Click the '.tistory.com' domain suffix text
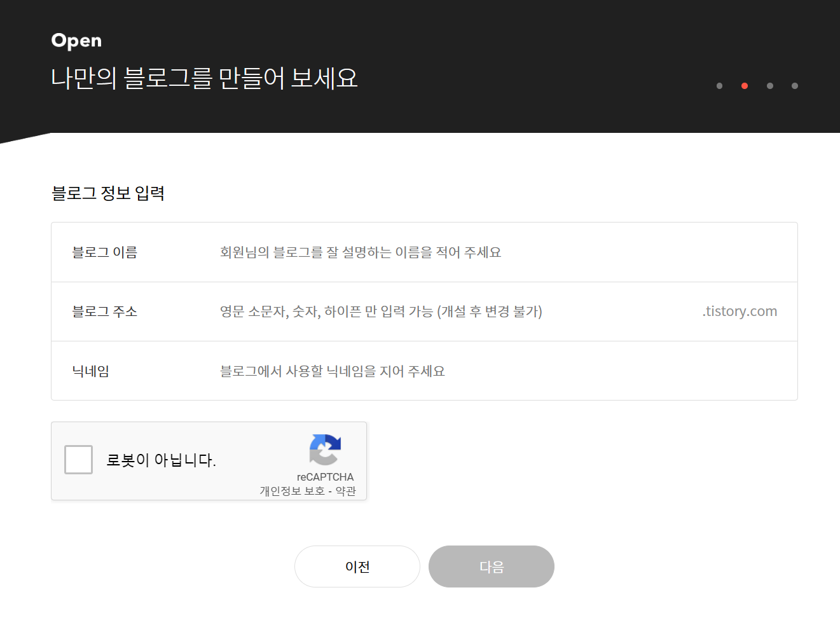The width and height of the screenshot is (840, 618). (x=740, y=312)
